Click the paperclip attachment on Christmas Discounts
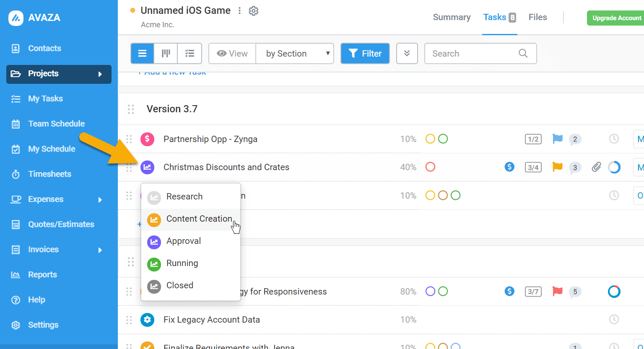 (596, 167)
